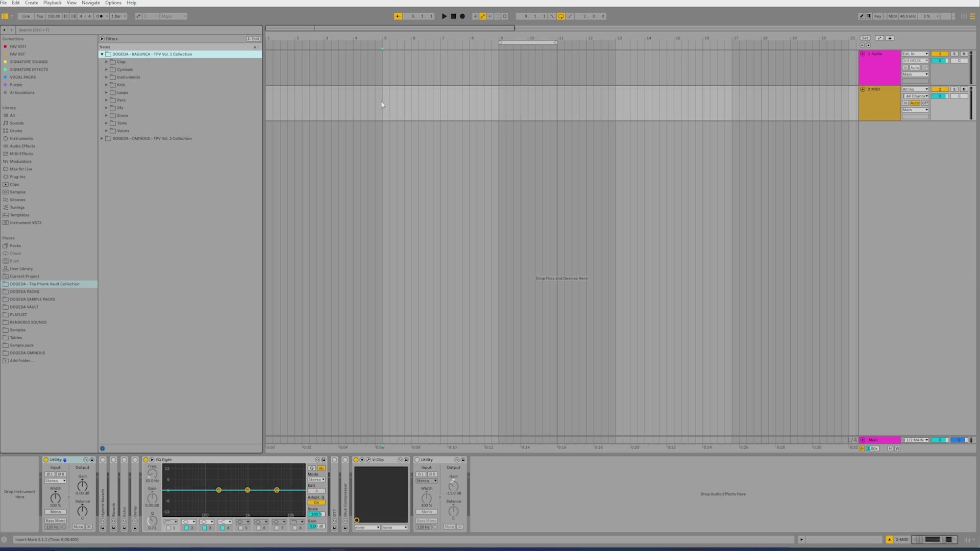Open the Max for Live category
Image resolution: width=980 pixels, height=551 pixels.
pos(21,169)
